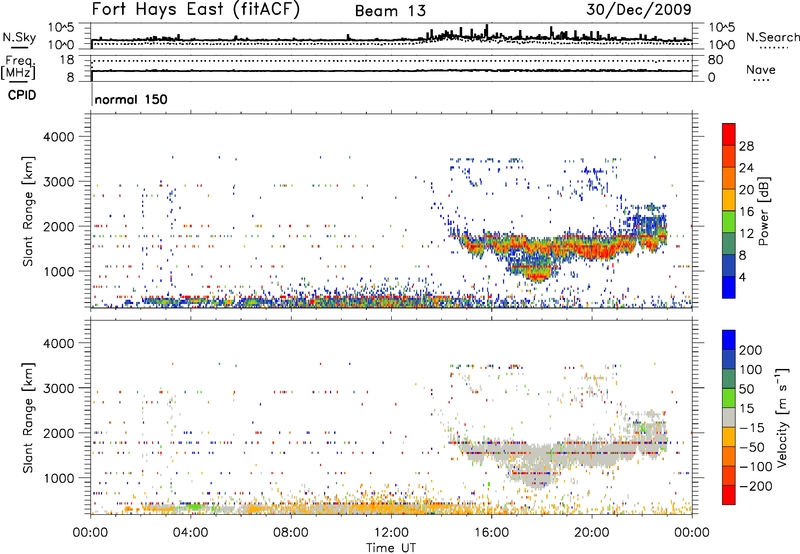800x554 pixels.
Task: Click the "3000" tick of the velocity panel
Action: click(x=58, y=388)
